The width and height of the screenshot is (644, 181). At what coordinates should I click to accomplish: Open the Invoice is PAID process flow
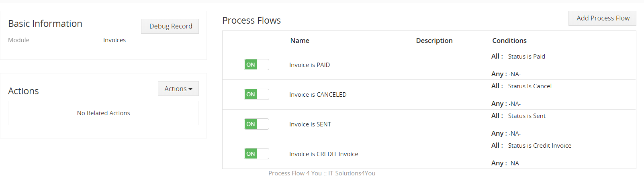(309, 65)
